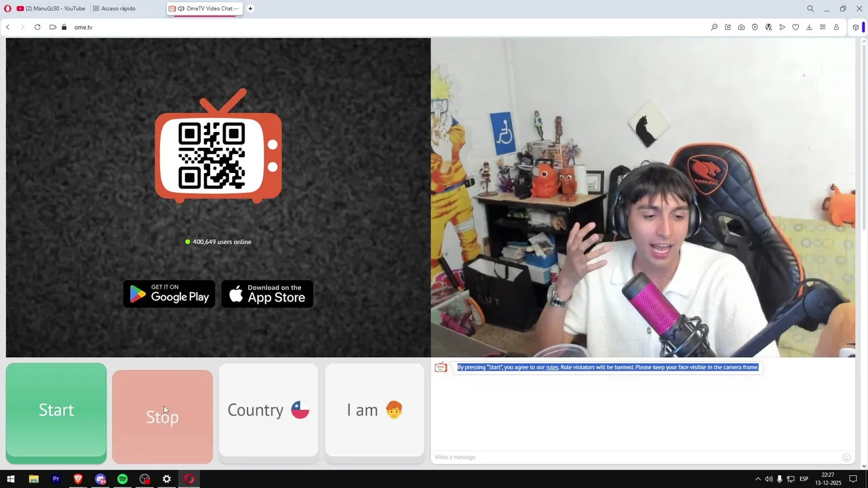
Task: Open Spotify from taskbar
Action: 123,479
